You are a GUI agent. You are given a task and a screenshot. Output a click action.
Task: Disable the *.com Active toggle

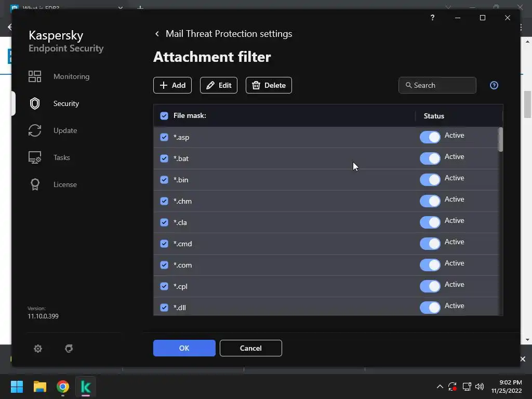click(430, 265)
